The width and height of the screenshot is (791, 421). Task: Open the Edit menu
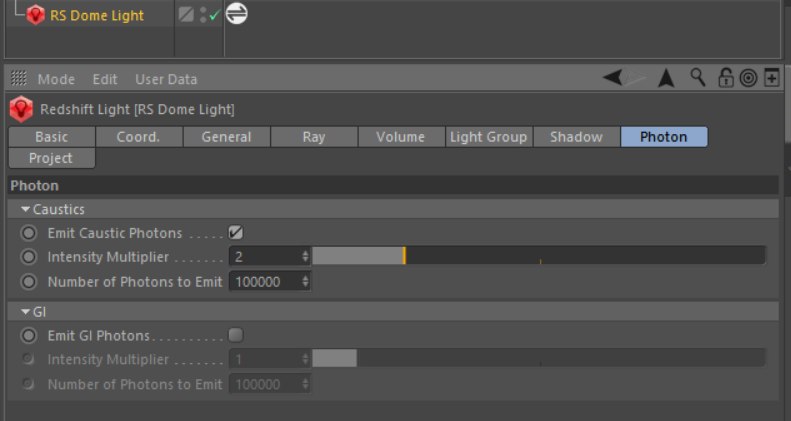(x=105, y=79)
